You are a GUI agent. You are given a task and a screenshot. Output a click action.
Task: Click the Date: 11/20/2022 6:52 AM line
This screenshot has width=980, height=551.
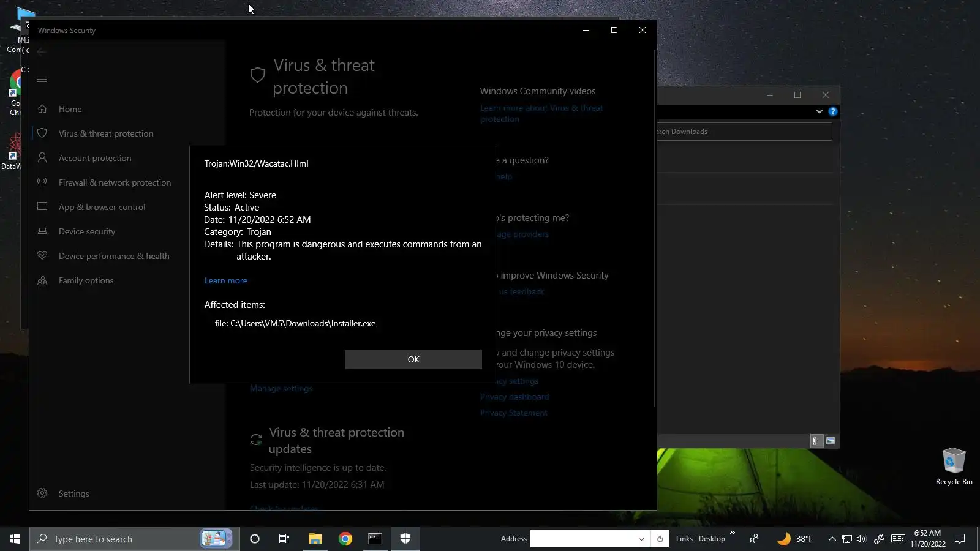257,220
